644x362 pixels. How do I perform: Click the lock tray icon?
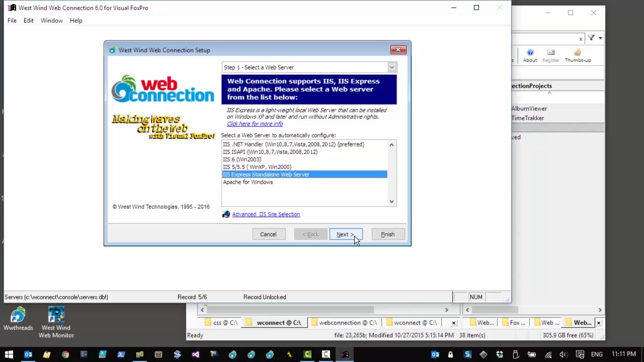pos(451,354)
